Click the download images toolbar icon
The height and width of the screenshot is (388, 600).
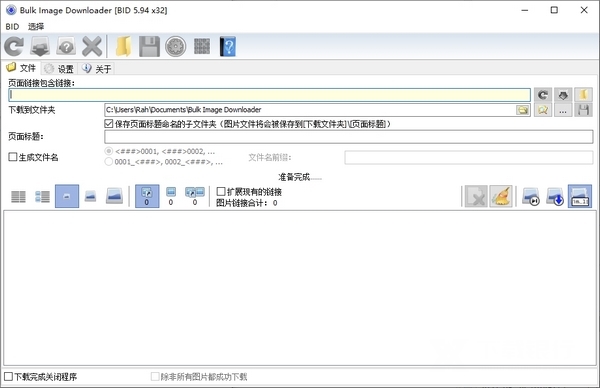[x=40, y=46]
